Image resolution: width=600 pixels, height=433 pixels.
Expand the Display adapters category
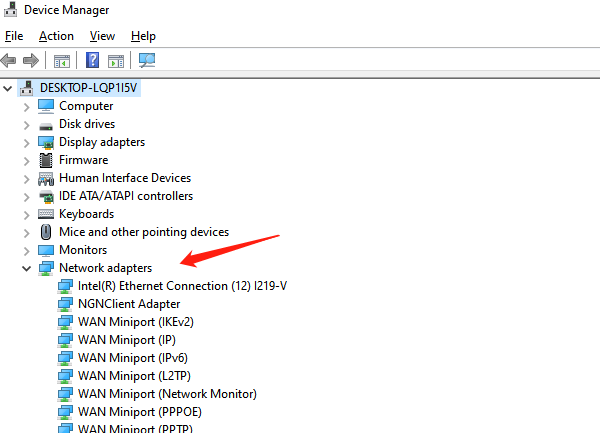point(26,143)
